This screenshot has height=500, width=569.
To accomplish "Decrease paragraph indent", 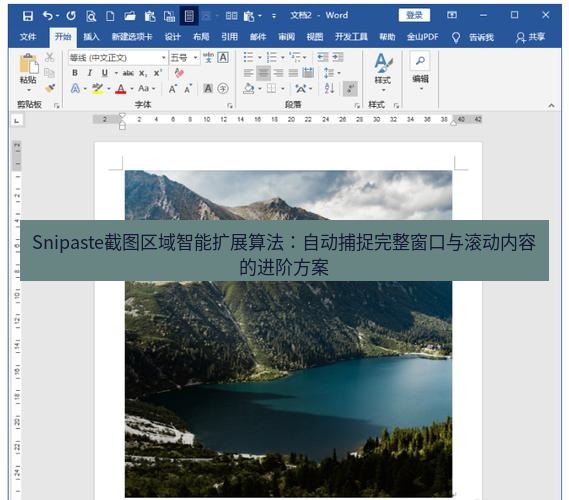I will [x=322, y=57].
